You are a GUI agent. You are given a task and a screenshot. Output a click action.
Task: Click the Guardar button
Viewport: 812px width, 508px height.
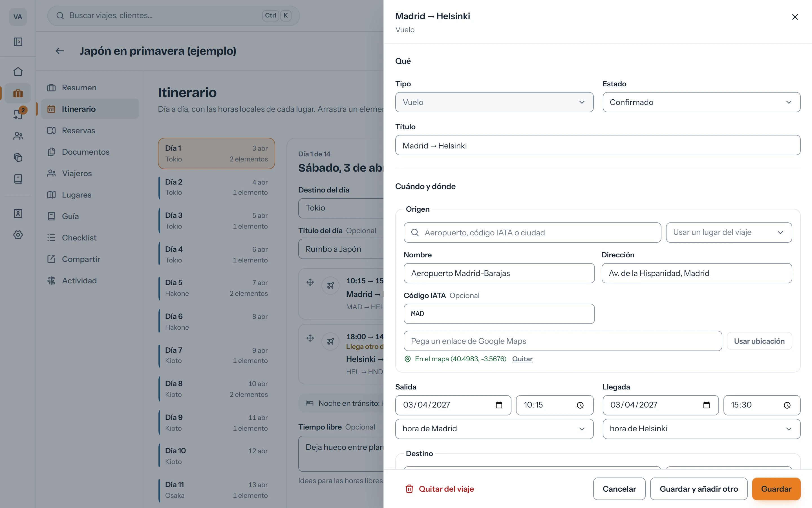click(x=776, y=489)
